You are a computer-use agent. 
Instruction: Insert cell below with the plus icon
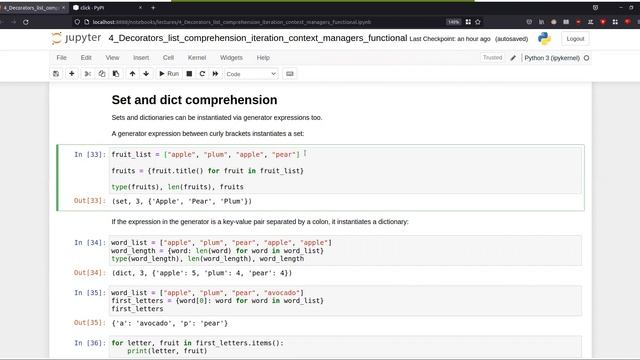(71, 74)
